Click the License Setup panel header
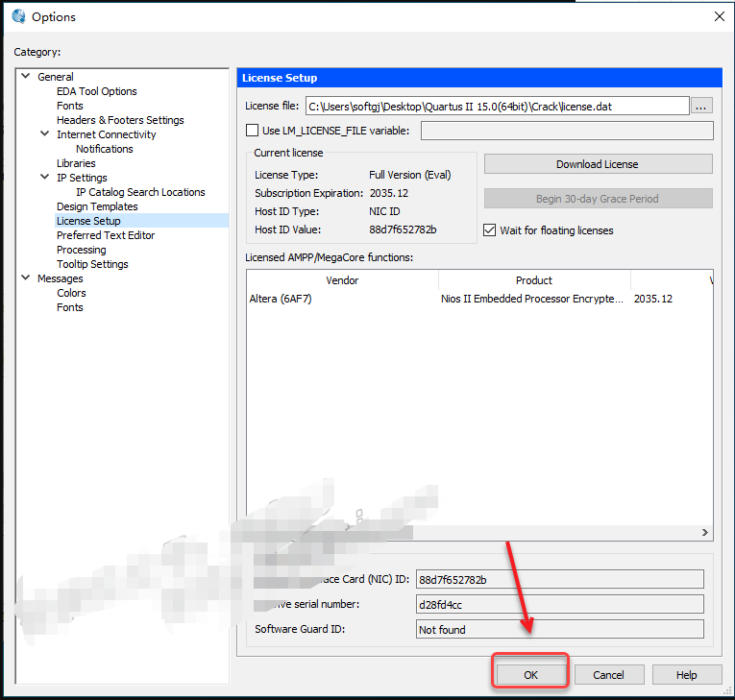 (x=479, y=78)
